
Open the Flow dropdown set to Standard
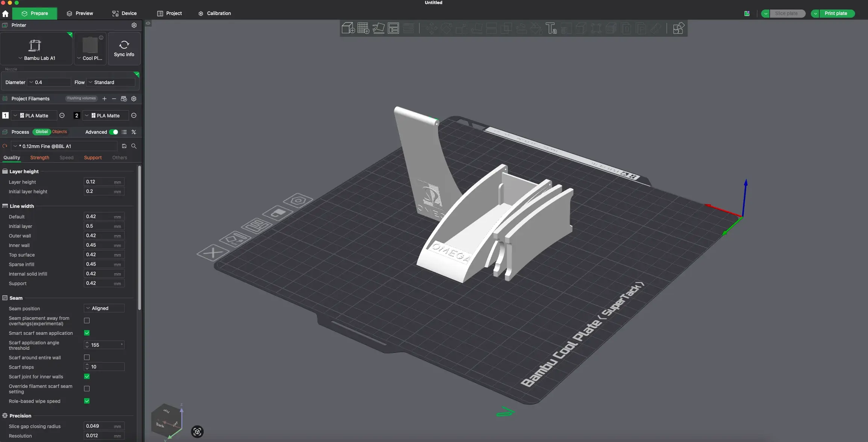pos(110,82)
